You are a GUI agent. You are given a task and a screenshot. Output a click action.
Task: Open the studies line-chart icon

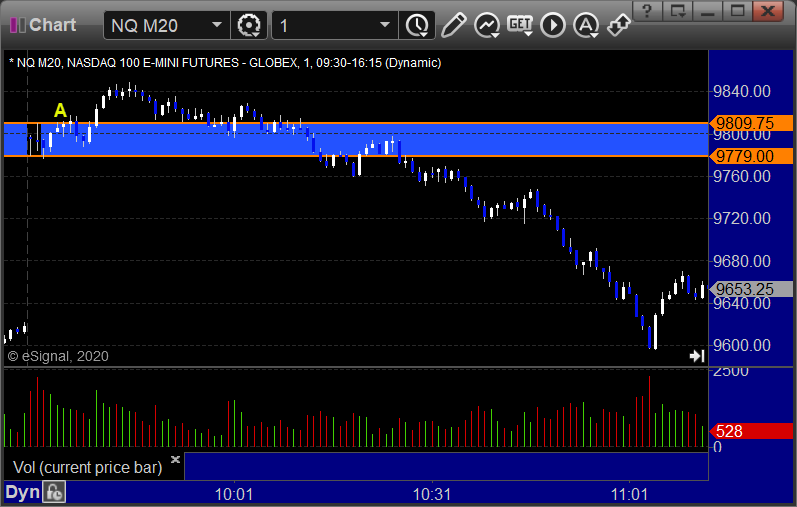point(487,25)
